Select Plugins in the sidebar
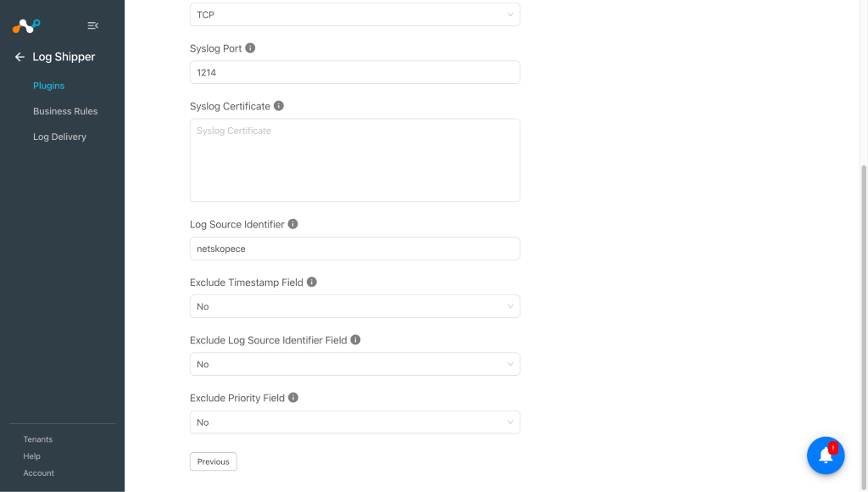 click(48, 86)
